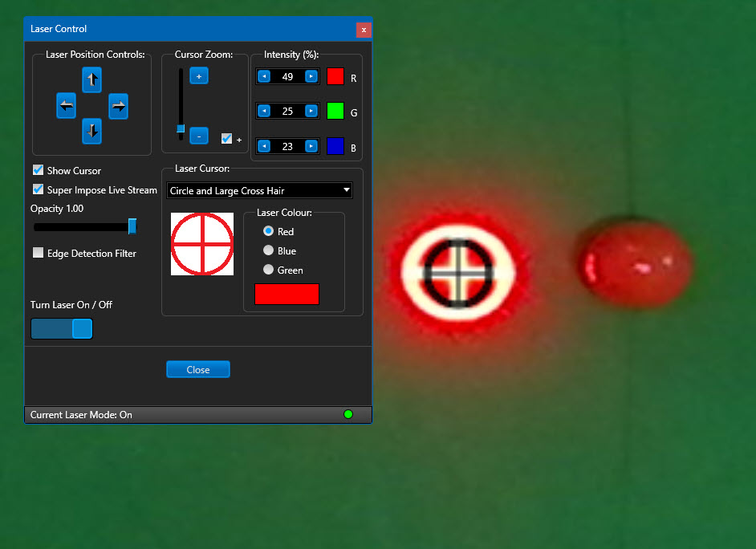Image resolution: width=756 pixels, height=549 pixels.
Task: Increase cursor zoom with the plus button
Action: point(199,76)
